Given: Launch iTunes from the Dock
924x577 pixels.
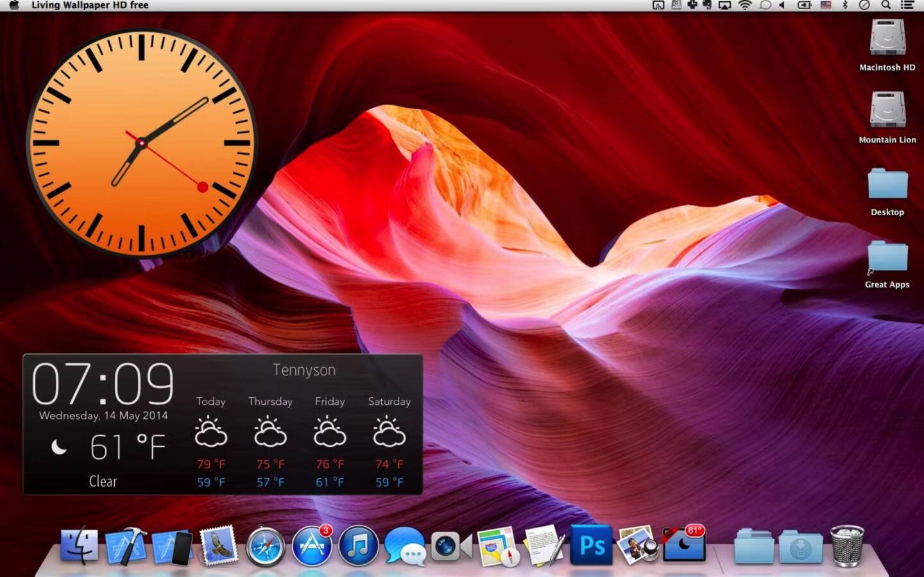Looking at the screenshot, I should pyautogui.click(x=358, y=546).
